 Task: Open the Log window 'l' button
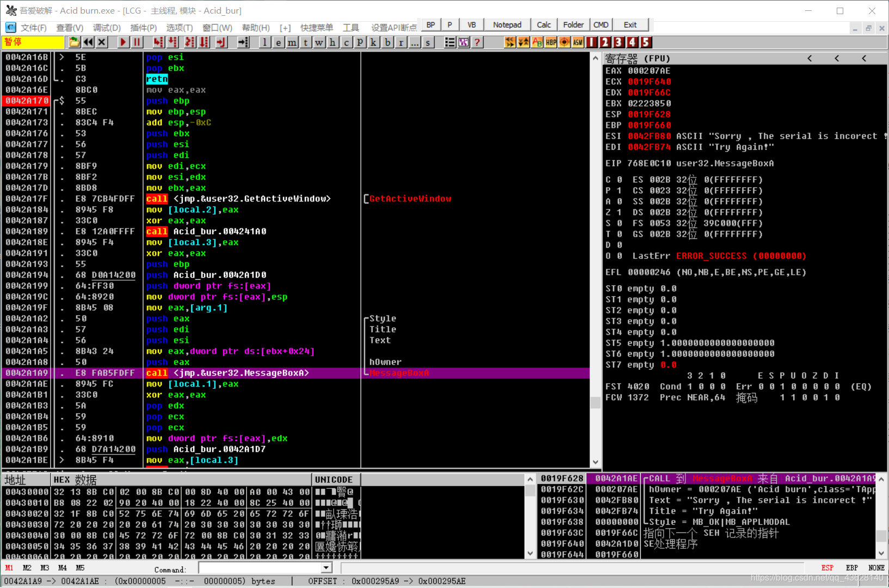[265, 42]
